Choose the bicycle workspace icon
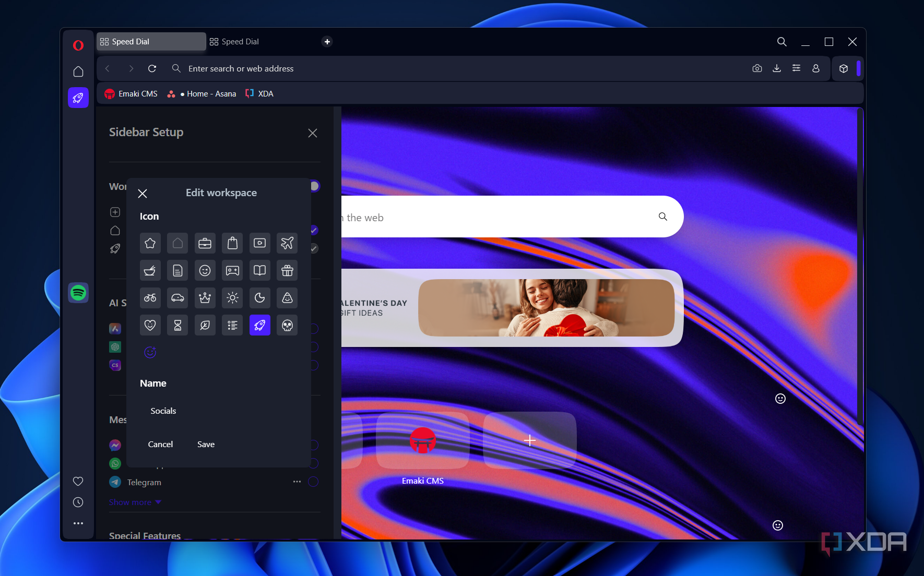The width and height of the screenshot is (924, 576). (150, 298)
